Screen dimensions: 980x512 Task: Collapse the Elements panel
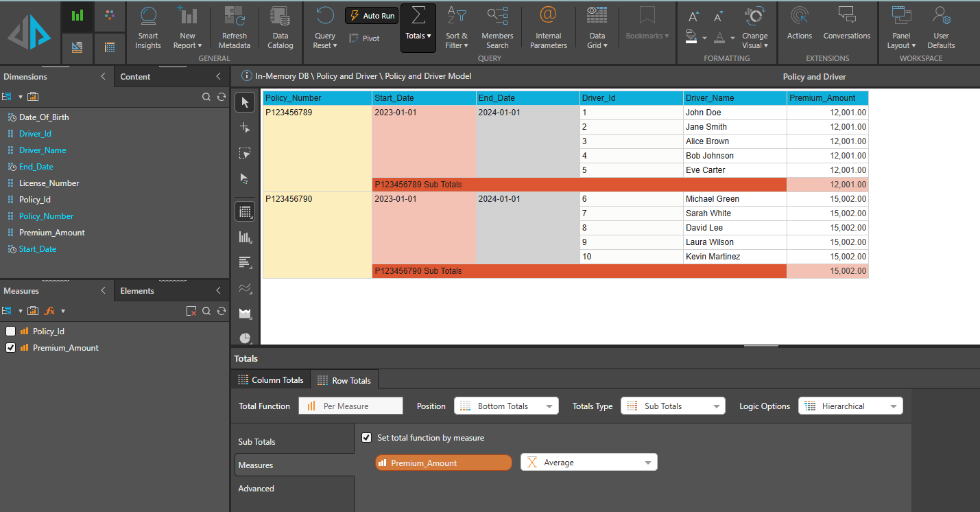pos(218,290)
